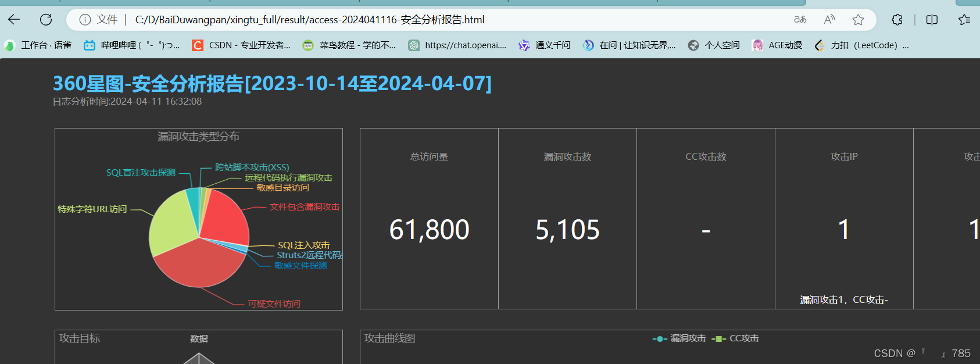Open the translate page icon
Screen dimensions: 980x364
800,20
